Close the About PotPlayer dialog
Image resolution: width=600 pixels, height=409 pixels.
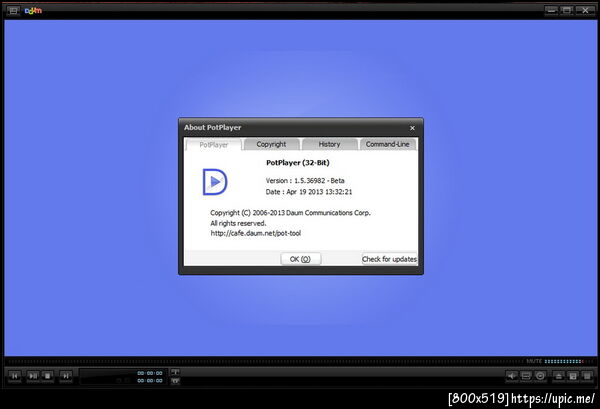pyautogui.click(x=412, y=128)
